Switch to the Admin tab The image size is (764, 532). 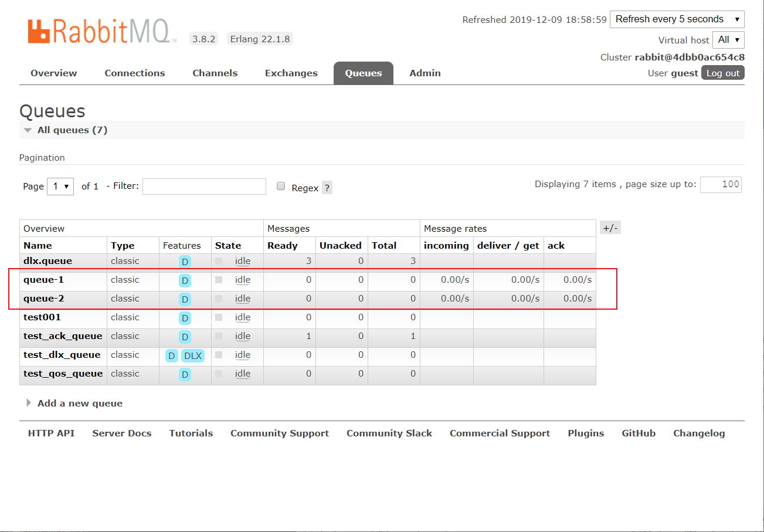[x=425, y=73]
